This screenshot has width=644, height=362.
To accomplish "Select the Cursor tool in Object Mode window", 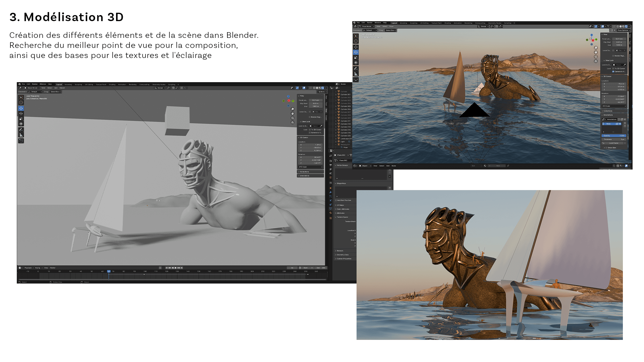I will (21, 103).
